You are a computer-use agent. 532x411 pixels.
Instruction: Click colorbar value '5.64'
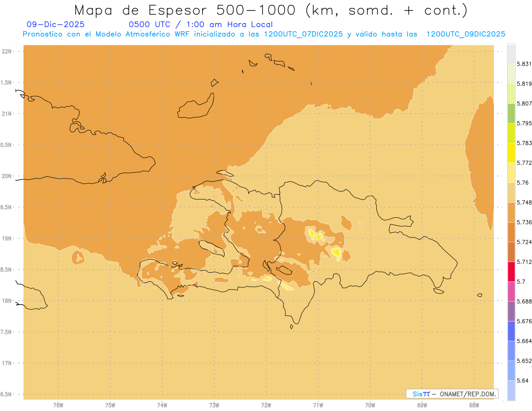click(523, 381)
